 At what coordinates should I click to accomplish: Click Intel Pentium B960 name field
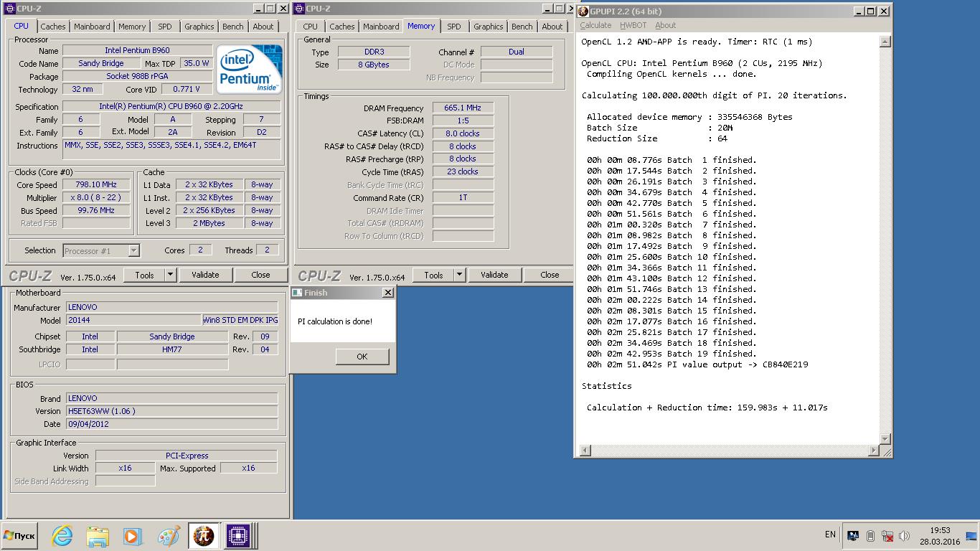138,50
